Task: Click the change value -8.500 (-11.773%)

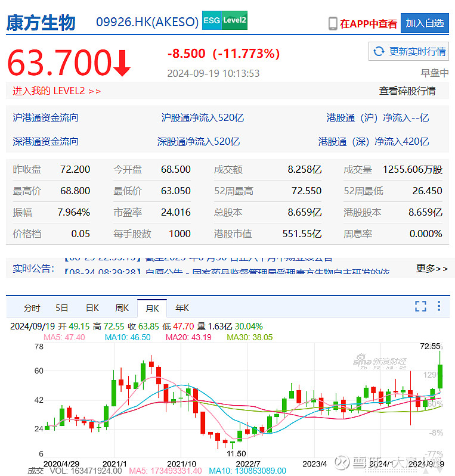Action: [224, 54]
